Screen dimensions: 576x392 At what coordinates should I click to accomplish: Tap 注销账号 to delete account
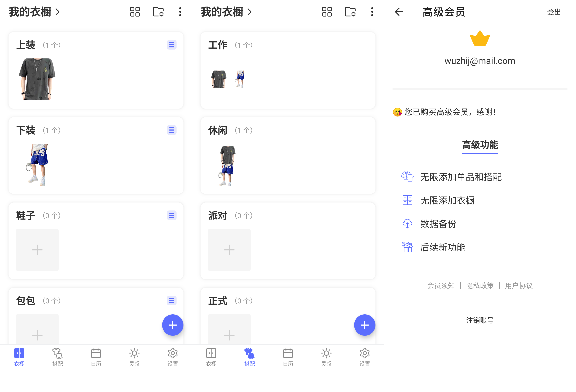click(480, 320)
